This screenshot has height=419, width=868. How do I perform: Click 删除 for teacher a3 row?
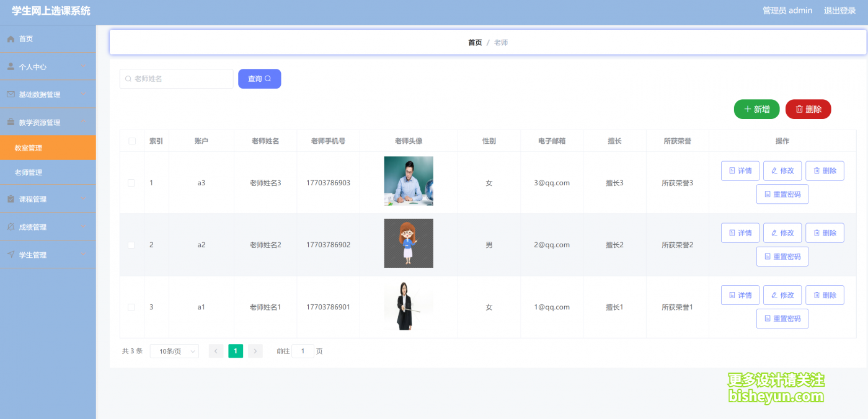coord(825,171)
